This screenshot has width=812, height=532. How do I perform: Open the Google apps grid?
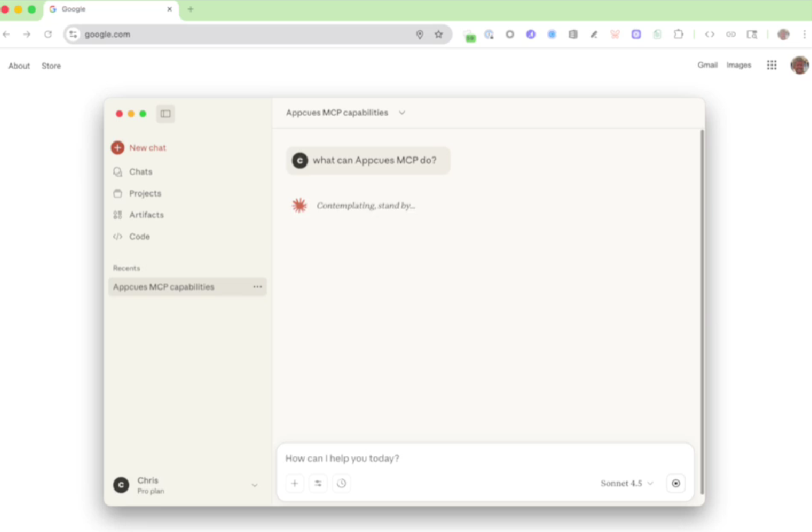[771, 65]
